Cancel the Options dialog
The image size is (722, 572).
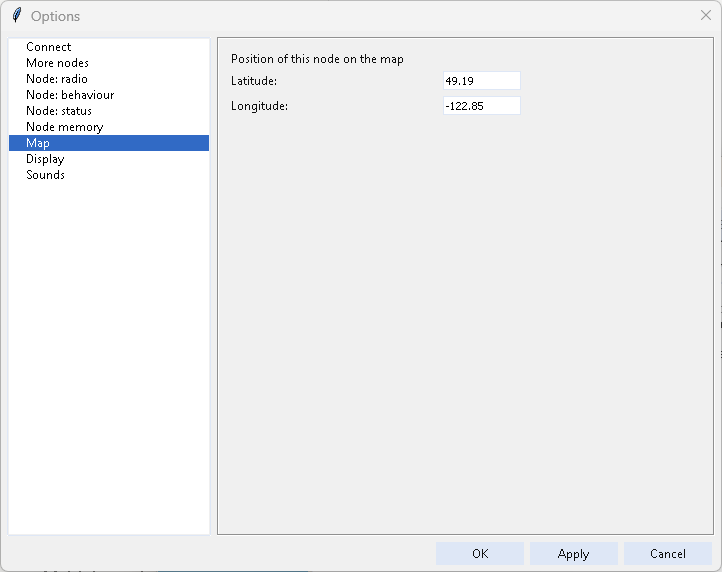[x=668, y=553]
